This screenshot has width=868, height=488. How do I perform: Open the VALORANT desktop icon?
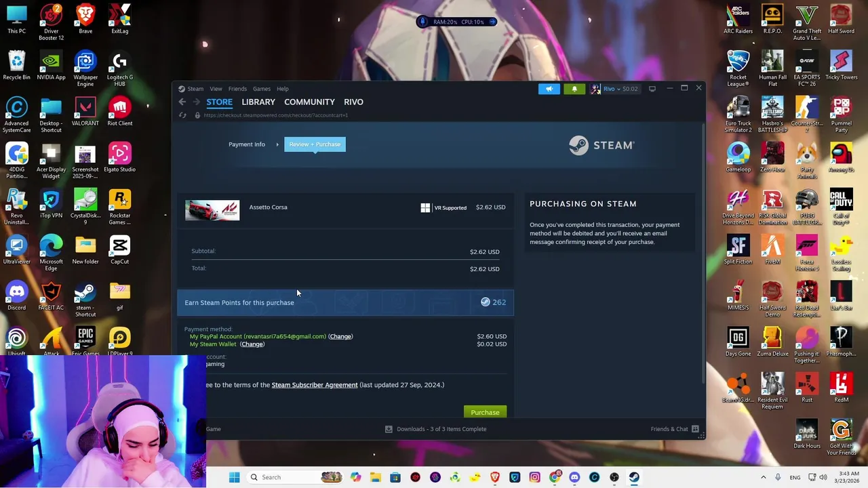pos(85,111)
